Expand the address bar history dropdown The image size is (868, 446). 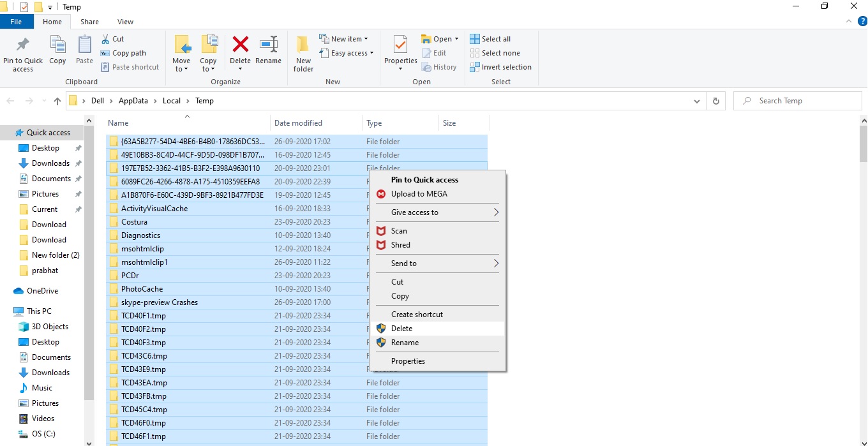[x=696, y=101]
